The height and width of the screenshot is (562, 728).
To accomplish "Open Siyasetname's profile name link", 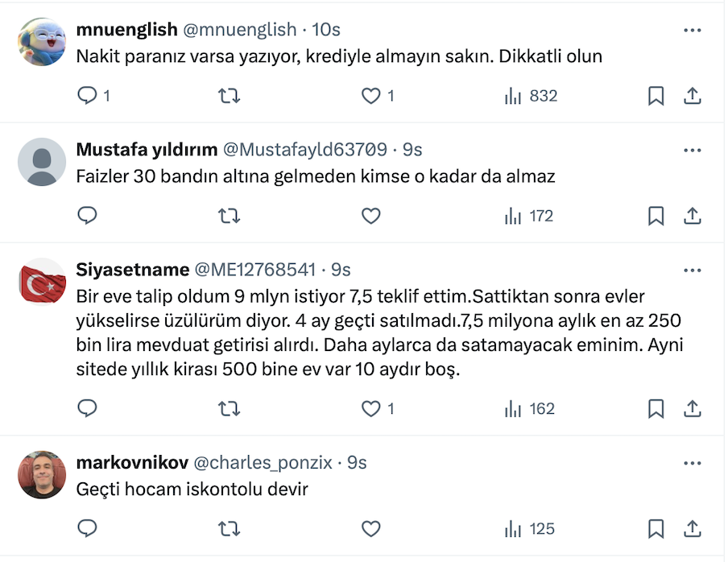I will [x=133, y=270].
